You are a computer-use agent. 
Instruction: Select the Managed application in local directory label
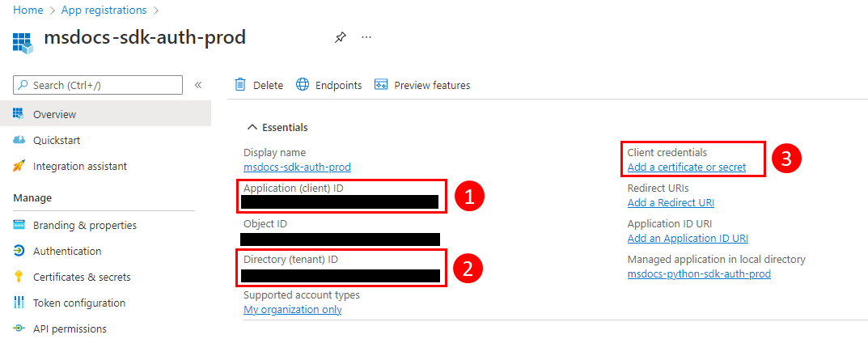point(716,259)
